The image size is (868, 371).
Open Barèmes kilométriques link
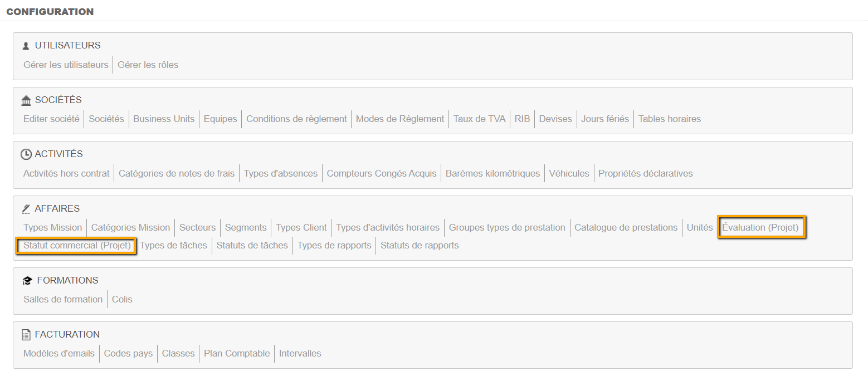(492, 173)
